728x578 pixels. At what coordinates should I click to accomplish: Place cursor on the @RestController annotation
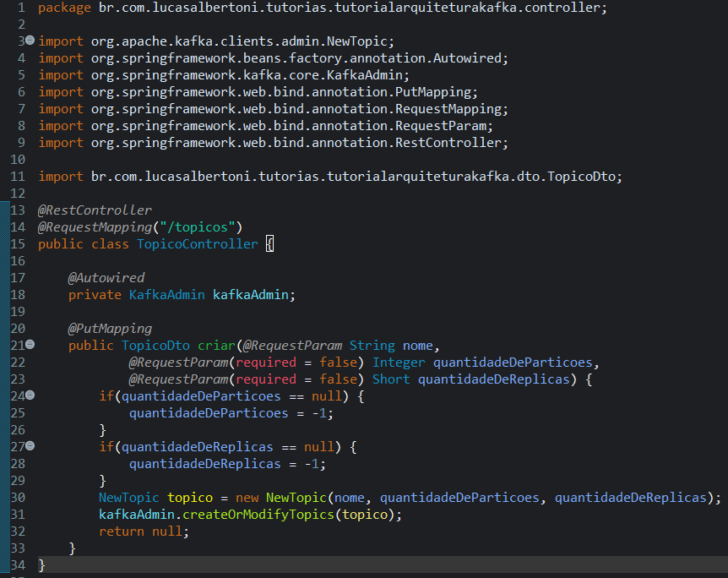93,210
